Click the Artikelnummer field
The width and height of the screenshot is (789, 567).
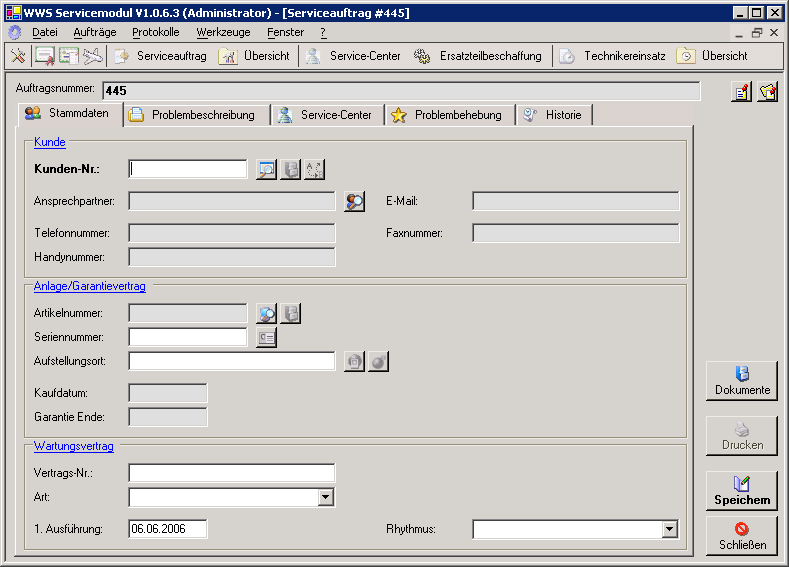[188, 313]
